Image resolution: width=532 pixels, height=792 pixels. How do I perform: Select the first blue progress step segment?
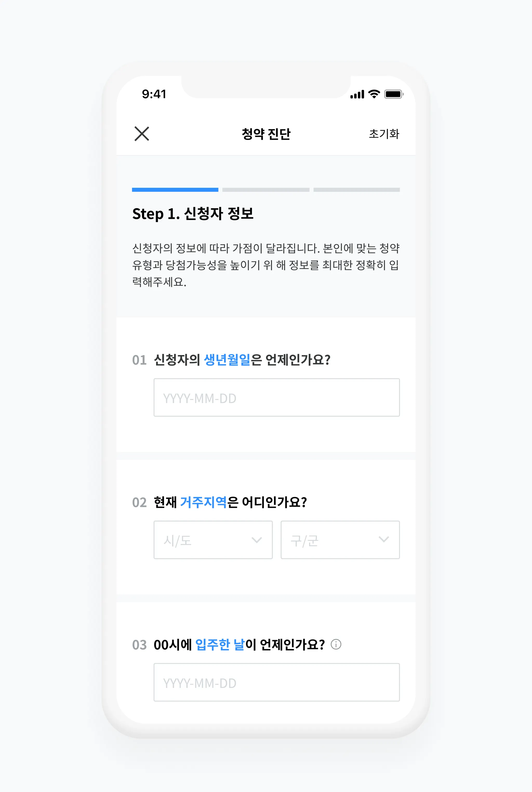tap(175, 190)
